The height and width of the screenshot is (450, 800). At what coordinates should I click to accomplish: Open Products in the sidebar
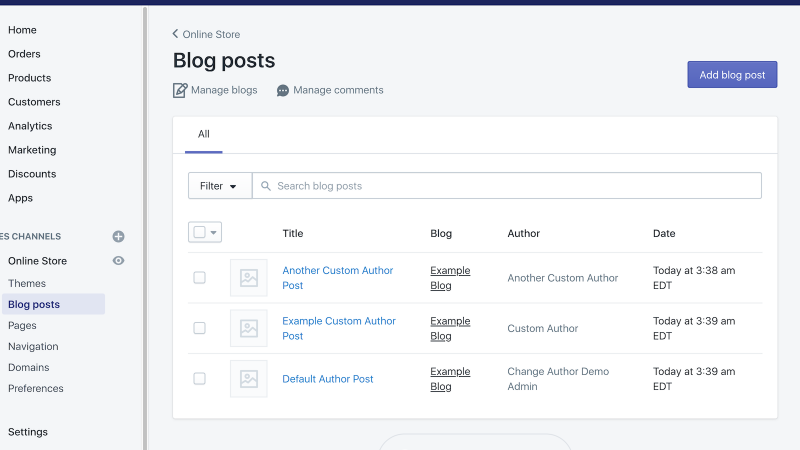click(30, 78)
